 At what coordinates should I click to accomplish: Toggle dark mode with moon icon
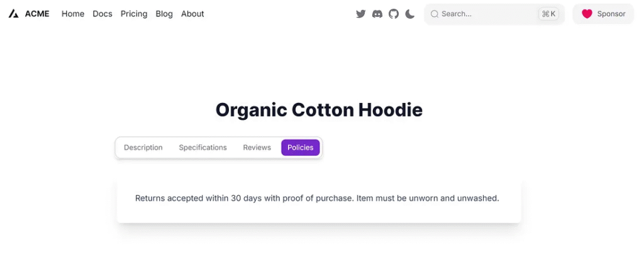[410, 14]
